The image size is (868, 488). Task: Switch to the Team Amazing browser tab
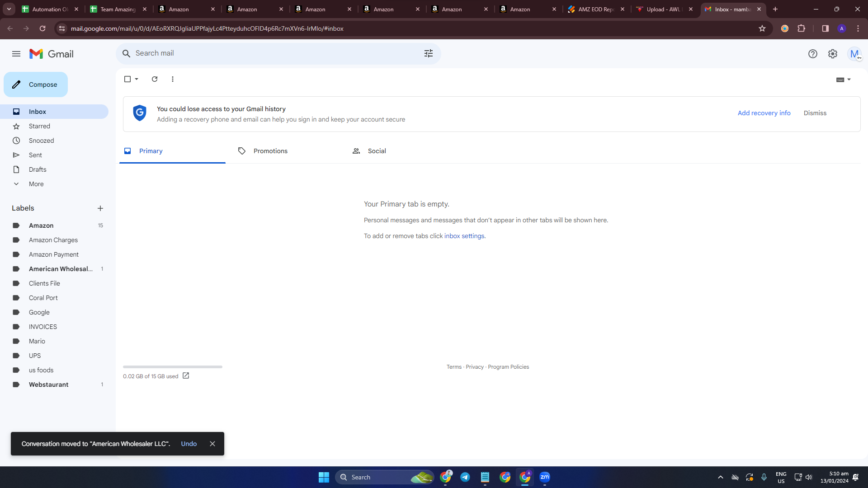[x=119, y=9]
